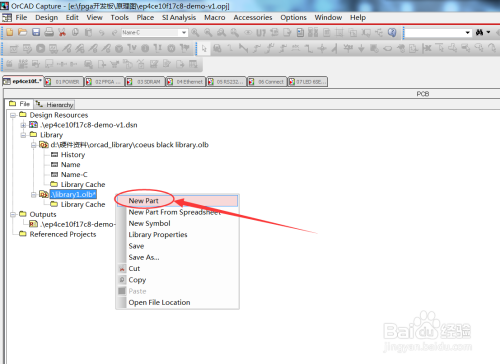Click the binoculars search icon
This screenshot has height=364, width=500.
(479, 32)
